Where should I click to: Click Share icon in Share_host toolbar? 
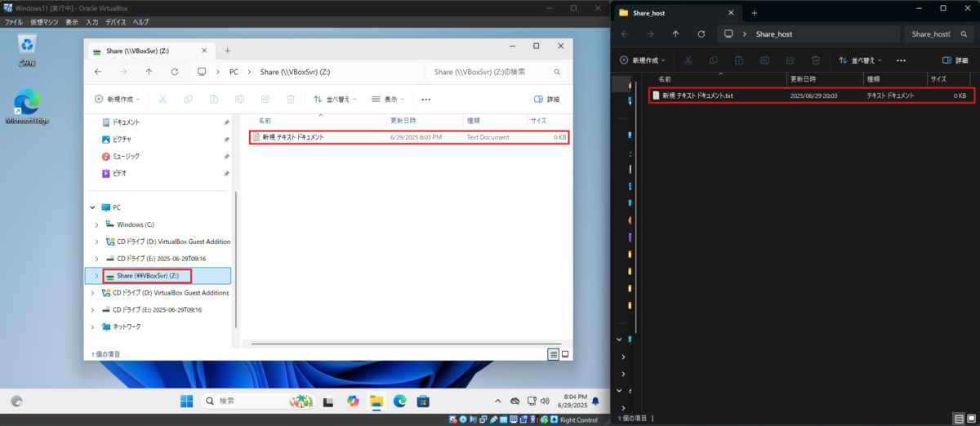pos(790,60)
